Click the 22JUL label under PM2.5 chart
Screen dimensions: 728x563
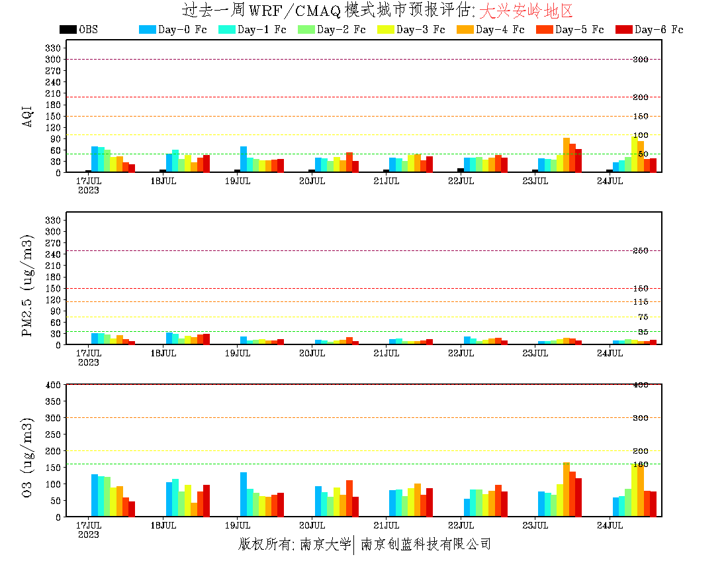point(461,354)
